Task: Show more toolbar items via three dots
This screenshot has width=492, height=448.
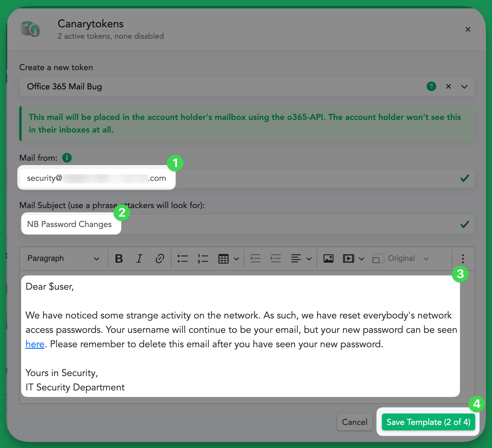Action: (x=463, y=258)
